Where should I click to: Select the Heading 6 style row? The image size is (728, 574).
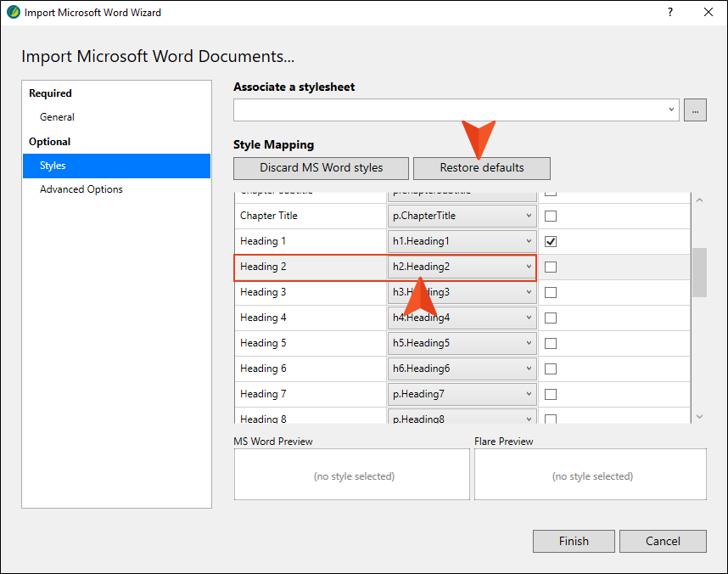click(x=311, y=369)
